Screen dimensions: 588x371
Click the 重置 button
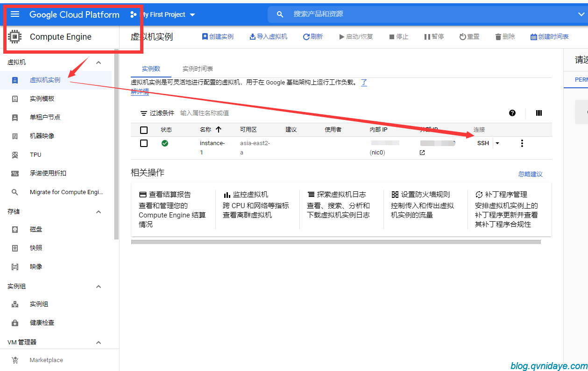pyautogui.click(x=469, y=36)
